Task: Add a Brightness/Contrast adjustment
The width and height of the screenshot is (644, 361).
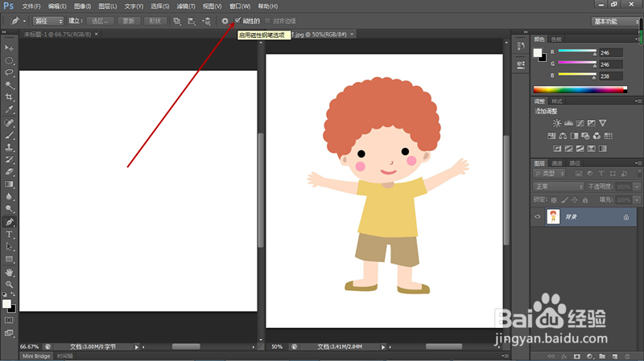Action: (557, 123)
